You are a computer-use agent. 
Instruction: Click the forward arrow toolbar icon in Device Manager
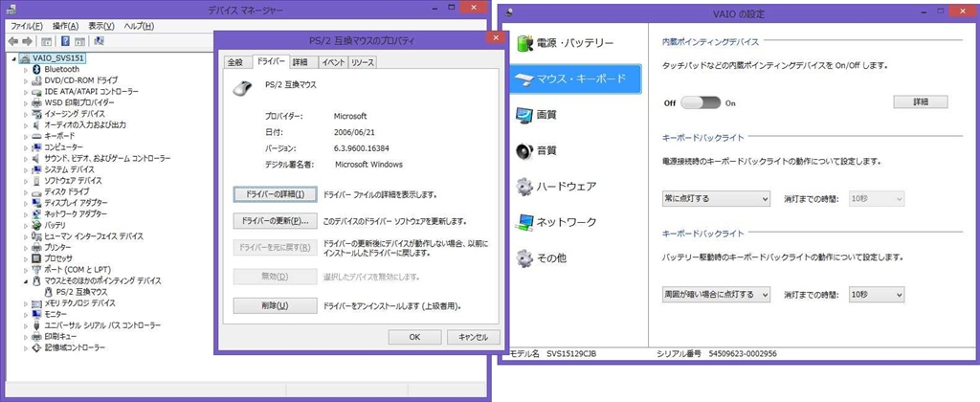point(27,41)
